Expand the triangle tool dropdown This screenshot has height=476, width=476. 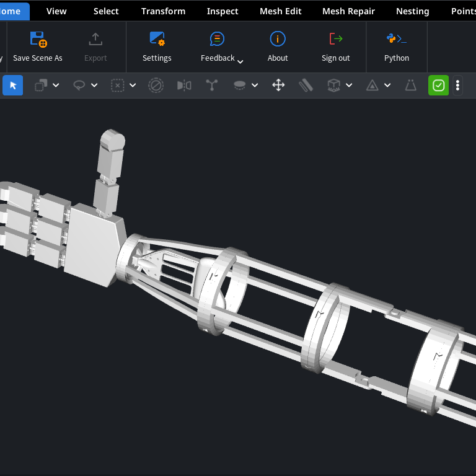coord(387,86)
